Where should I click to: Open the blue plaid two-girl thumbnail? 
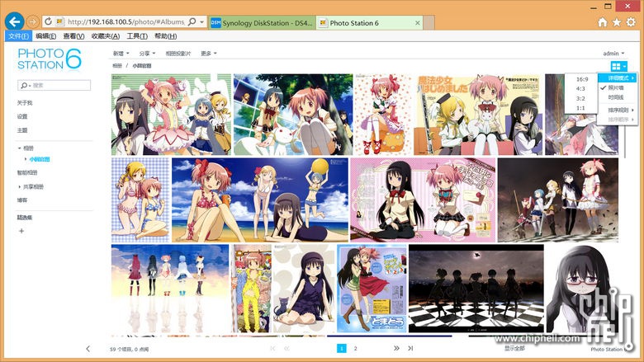140,200
